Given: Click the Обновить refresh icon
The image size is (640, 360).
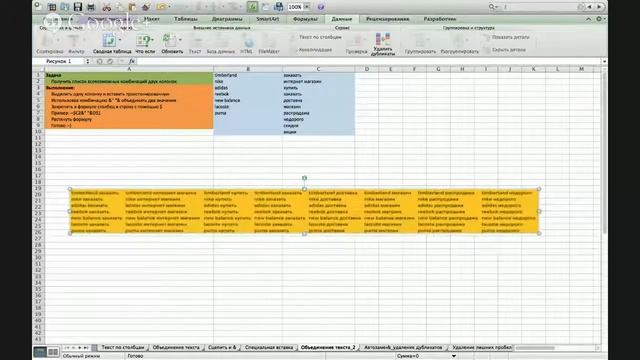Looking at the screenshot, I should point(169,40).
